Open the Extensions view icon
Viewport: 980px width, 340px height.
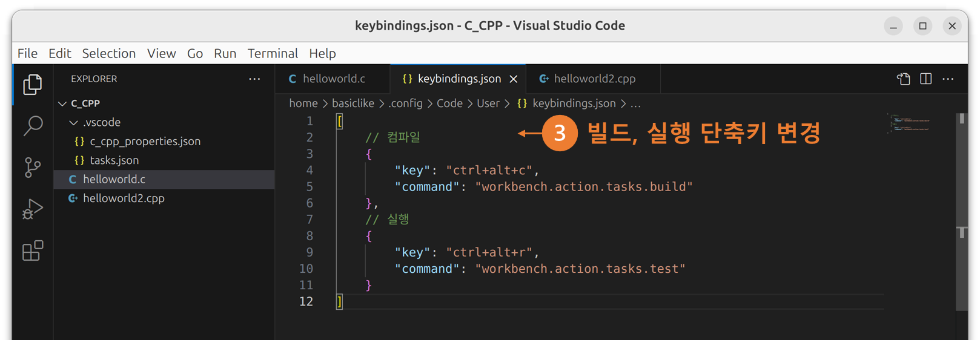pyautogui.click(x=33, y=250)
